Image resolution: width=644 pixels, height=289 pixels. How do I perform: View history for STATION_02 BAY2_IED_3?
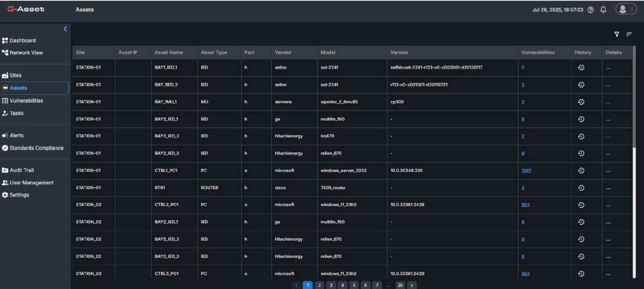(581, 257)
